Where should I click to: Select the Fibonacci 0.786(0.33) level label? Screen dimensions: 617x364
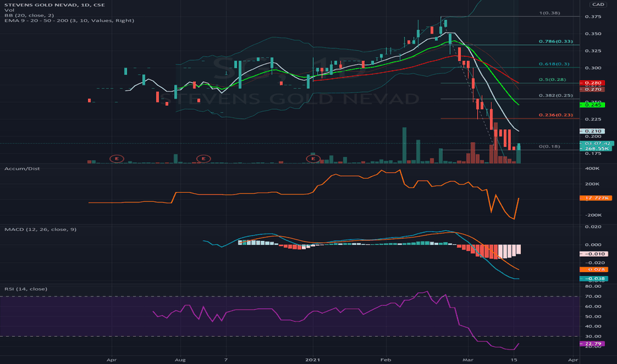point(556,41)
